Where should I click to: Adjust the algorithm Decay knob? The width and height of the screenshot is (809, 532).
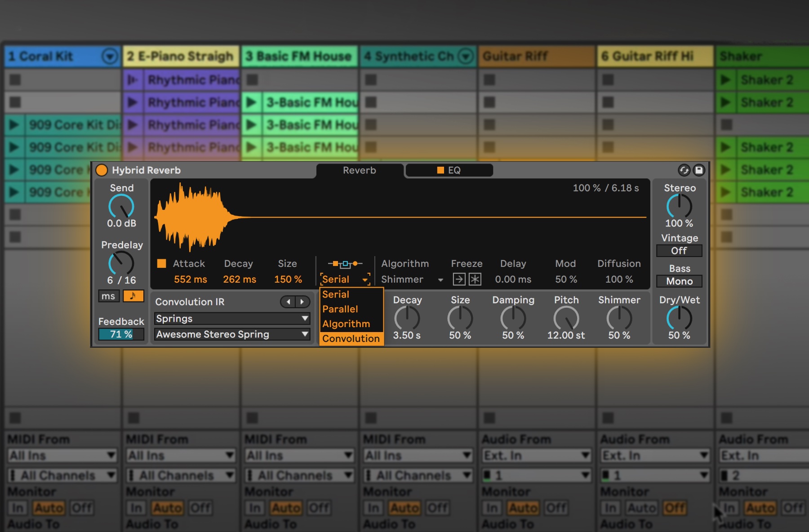[x=407, y=319]
